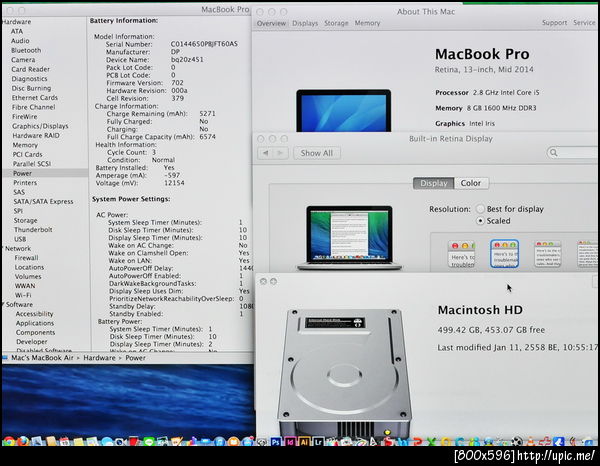
Task: Click Mac's MacBook Air in path bar
Action: click(42, 358)
